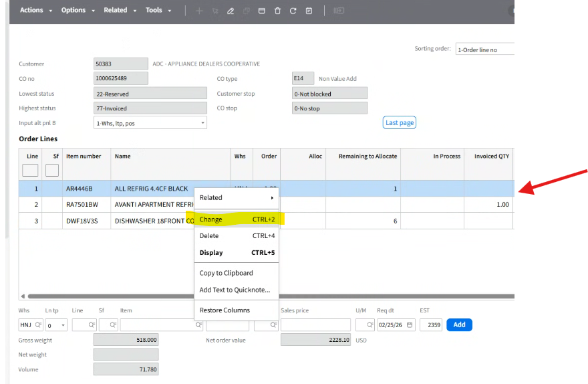588x384 pixels.
Task: Choose Add Text to Quicknote in the context menu
Action: [237, 290]
